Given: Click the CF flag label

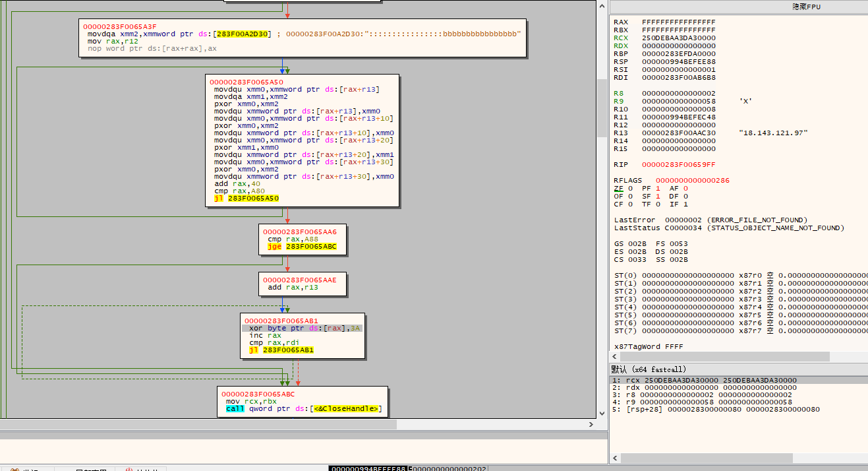Looking at the screenshot, I should 618,204.
